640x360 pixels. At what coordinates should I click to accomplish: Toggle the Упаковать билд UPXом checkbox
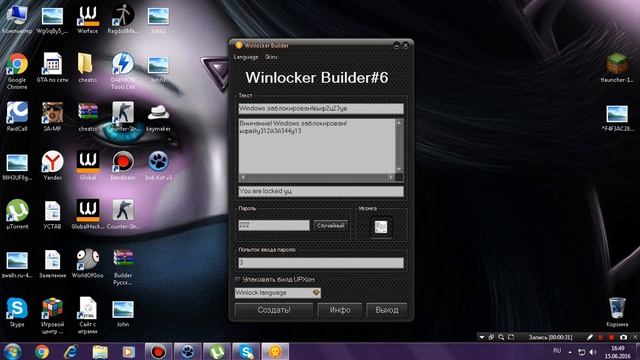pyautogui.click(x=238, y=280)
